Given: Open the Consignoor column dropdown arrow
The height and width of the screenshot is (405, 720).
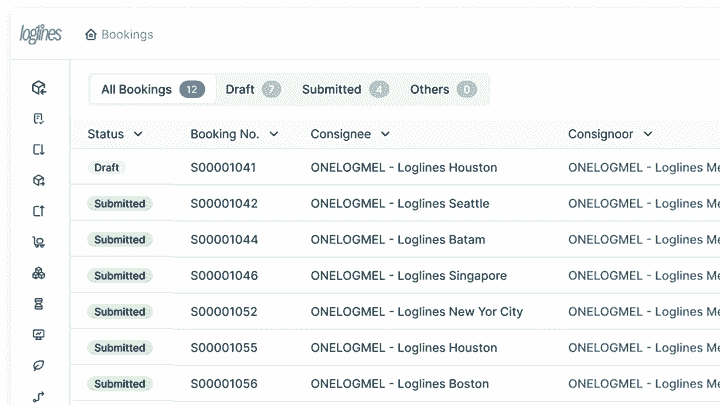Looking at the screenshot, I should point(647,134).
